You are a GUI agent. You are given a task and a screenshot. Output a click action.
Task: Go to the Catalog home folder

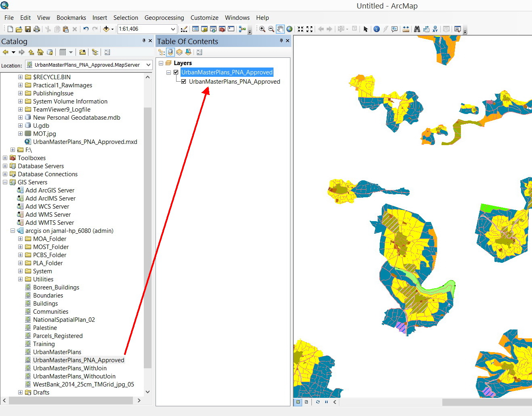(x=40, y=52)
